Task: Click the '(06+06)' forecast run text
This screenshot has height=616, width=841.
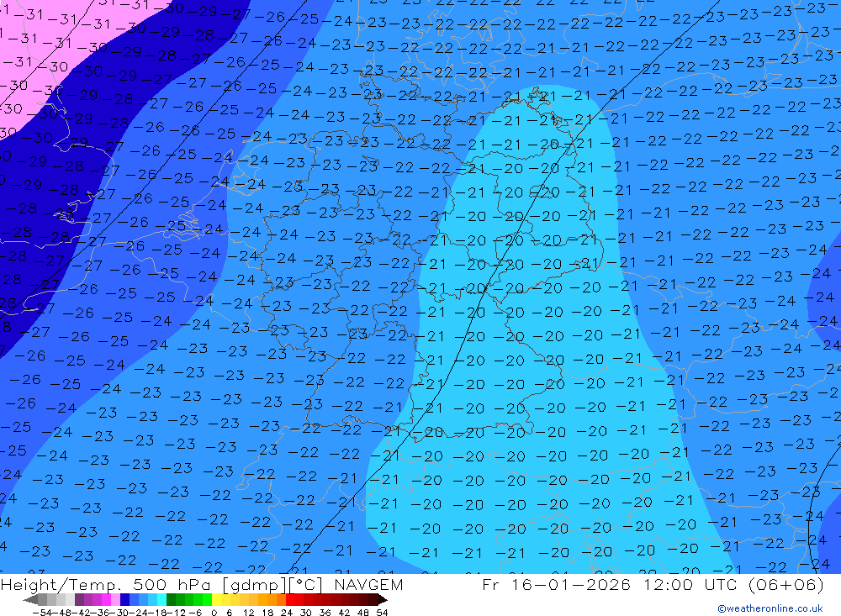Action: point(786,584)
